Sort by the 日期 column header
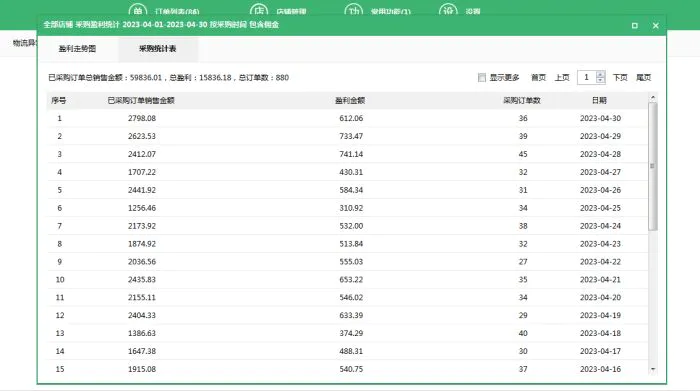Image resolution: width=700 pixels, height=391 pixels. [x=600, y=100]
